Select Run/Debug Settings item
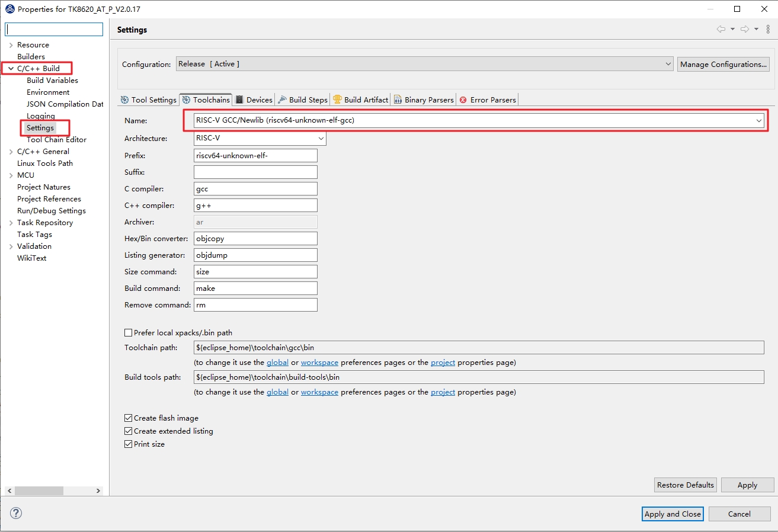The width and height of the screenshot is (778, 532). click(x=52, y=211)
